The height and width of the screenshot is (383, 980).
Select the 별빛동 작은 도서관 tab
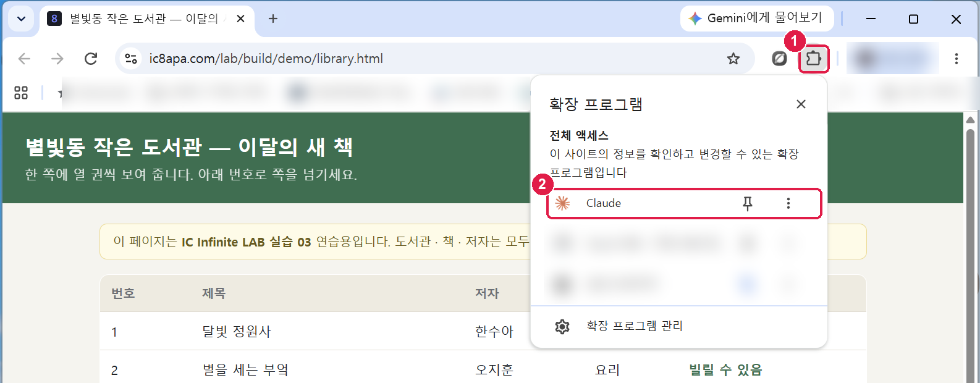148,19
